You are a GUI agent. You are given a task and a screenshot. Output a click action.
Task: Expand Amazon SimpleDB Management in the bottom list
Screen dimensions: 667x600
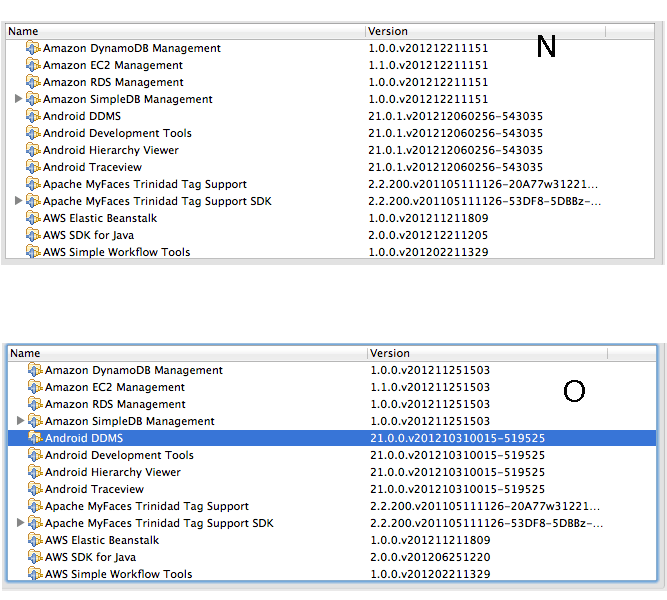click(20, 421)
